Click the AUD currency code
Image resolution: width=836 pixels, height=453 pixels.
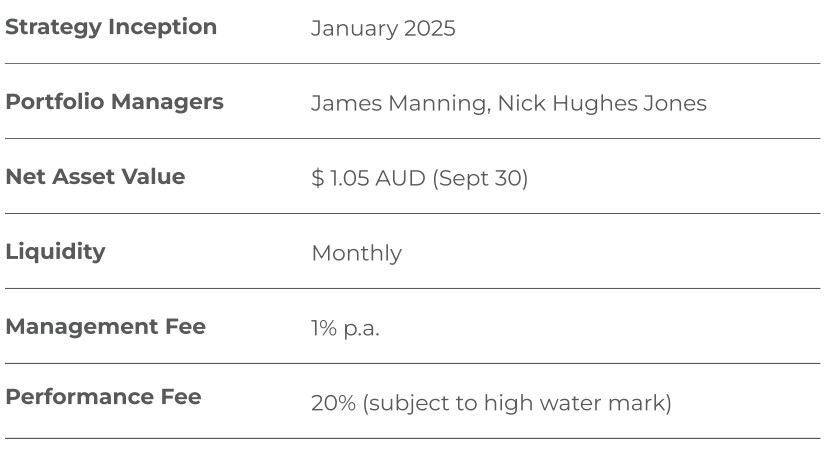[401, 178]
